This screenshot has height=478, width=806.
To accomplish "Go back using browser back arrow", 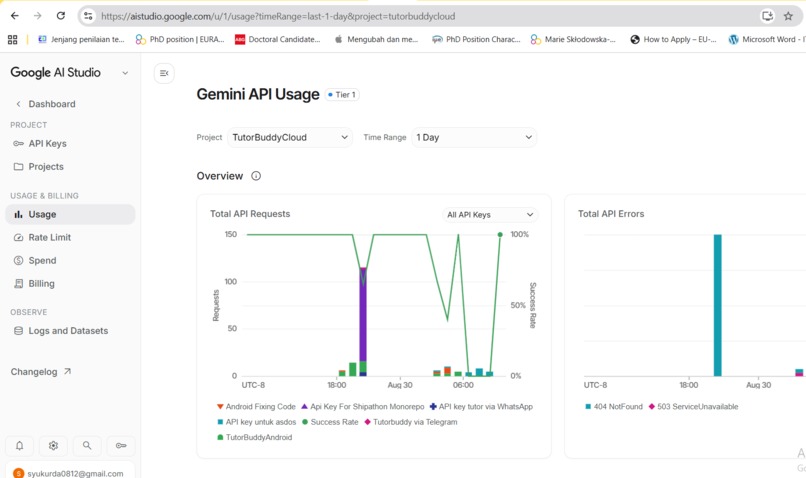I will [14, 16].
